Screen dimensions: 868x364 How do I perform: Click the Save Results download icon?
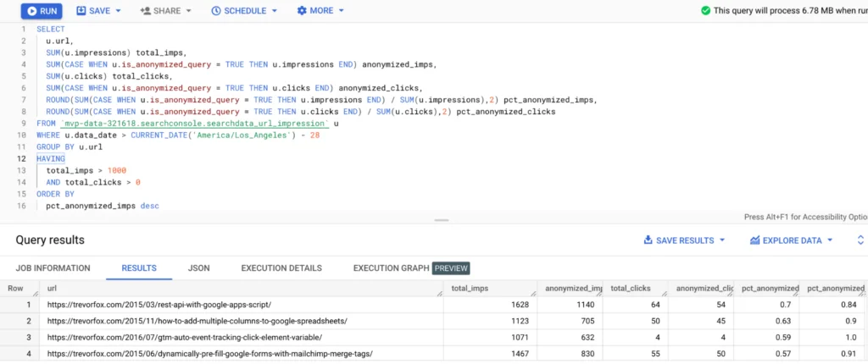pyautogui.click(x=648, y=240)
